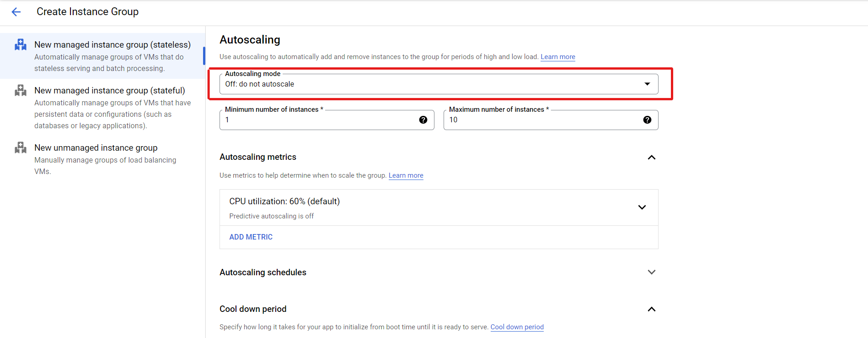
Task: Click the Autoscaling metrics heading
Action: pos(258,157)
